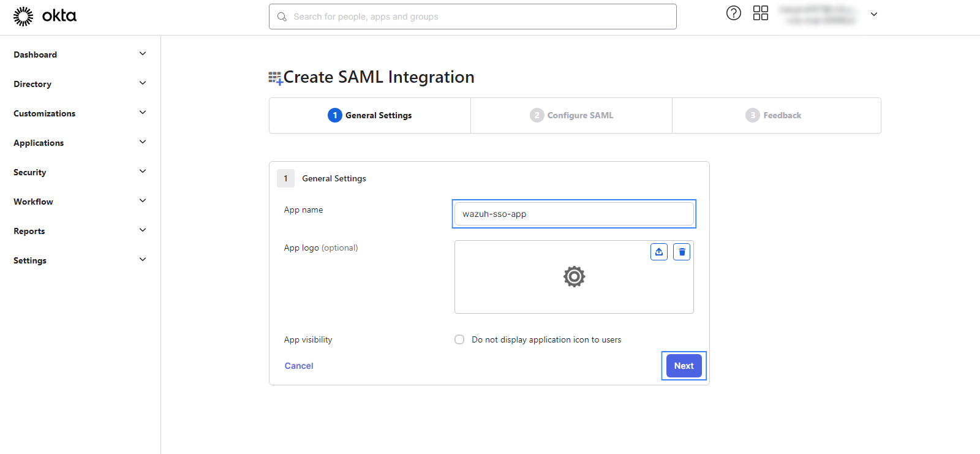Select the Configure SAML step tab
The image size is (980, 454).
click(x=571, y=115)
